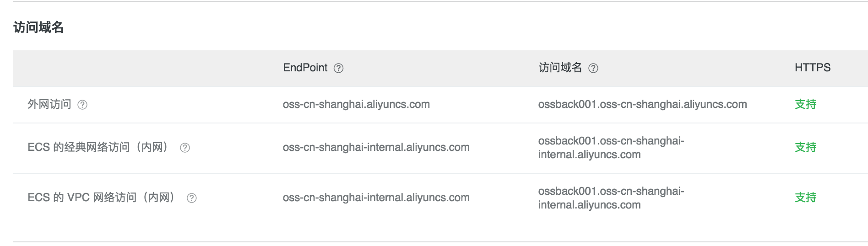Click help icon next to EndPoint header
The width and height of the screenshot is (868, 246).
click(338, 68)
